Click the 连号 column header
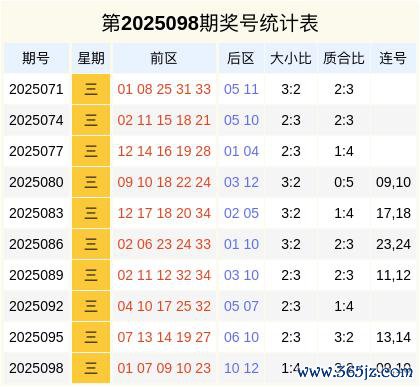This screenshot has width=420, height=387. click(x=393, y=58)
